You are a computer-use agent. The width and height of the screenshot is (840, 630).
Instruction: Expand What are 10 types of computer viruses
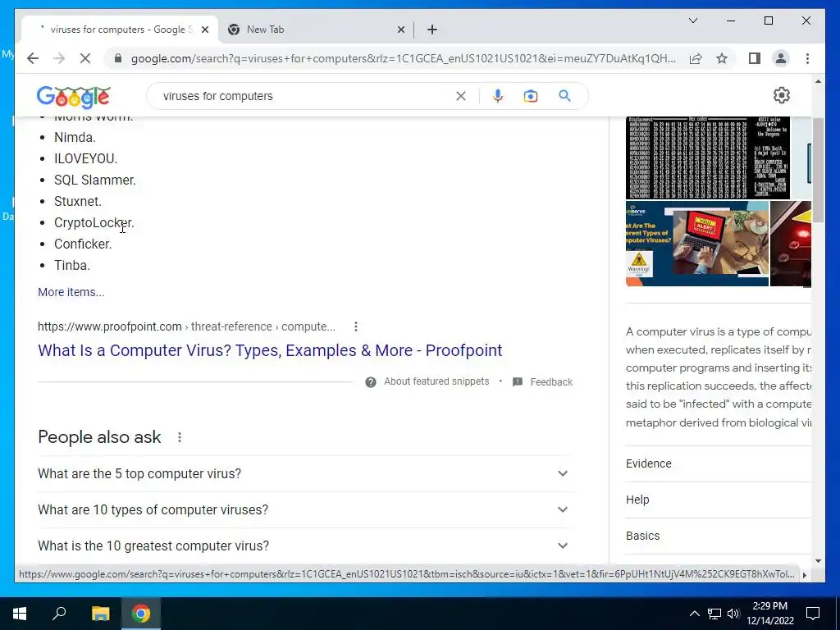pos(304,509)
